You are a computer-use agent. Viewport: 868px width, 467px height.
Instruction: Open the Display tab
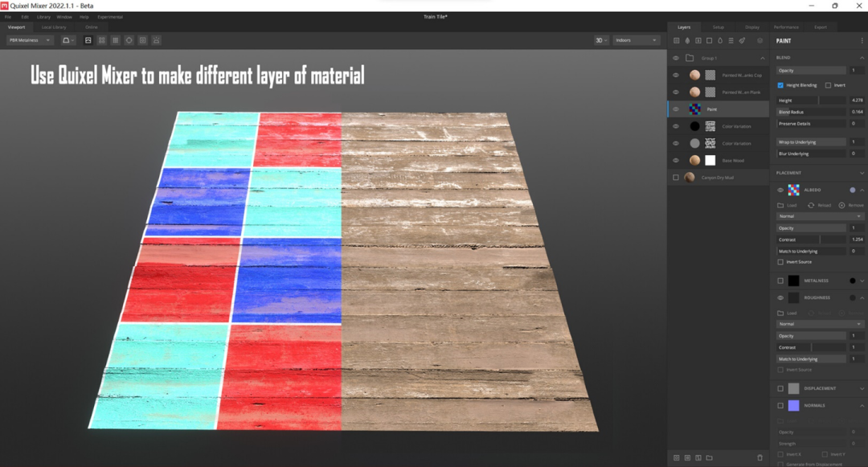point(752,27)
